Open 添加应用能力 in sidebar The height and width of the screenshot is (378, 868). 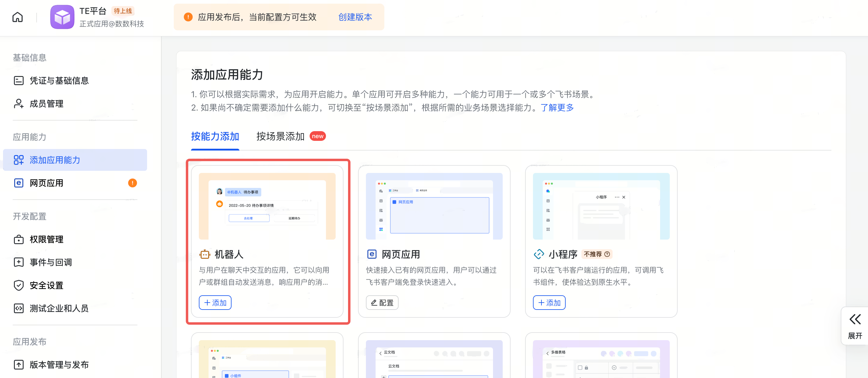pos(75,160)
